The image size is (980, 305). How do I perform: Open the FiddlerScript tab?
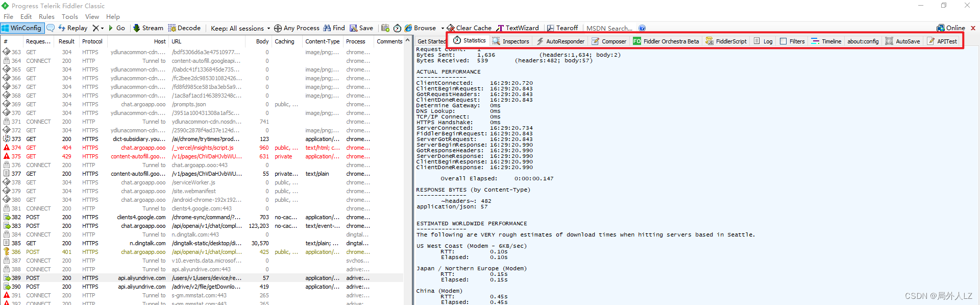pos(726,41)
